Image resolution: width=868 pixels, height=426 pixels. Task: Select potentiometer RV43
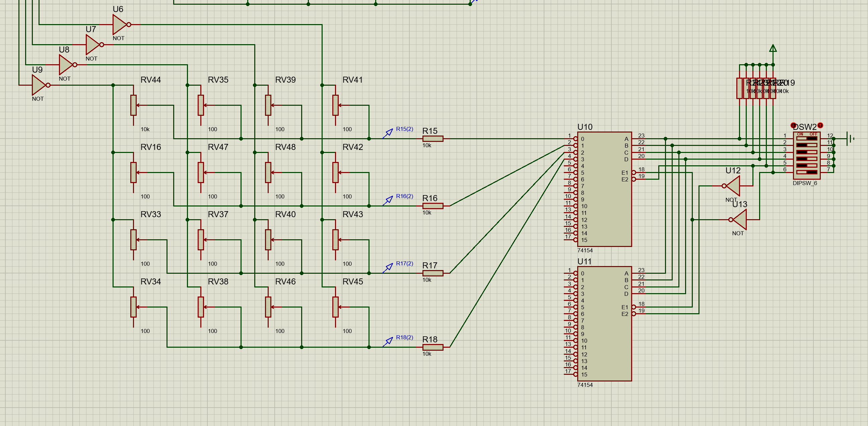pos(335,240)
